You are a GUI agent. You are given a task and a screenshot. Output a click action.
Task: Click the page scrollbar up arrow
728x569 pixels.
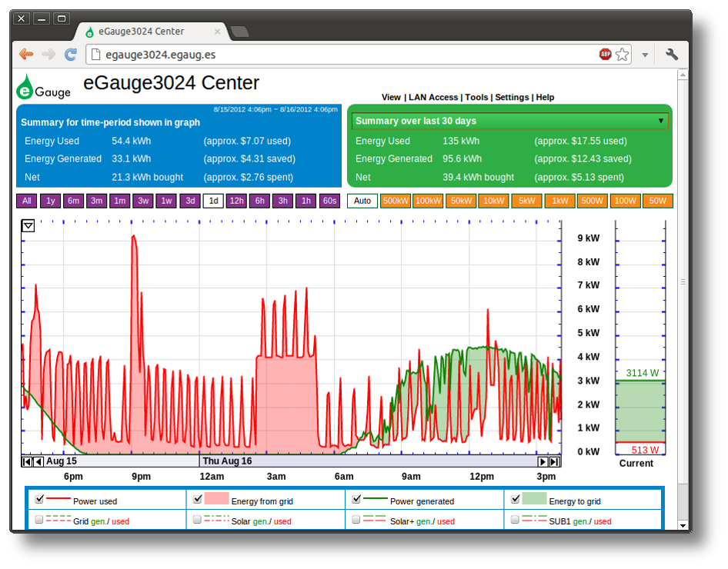pyautogui.click(x=683, y=75)
